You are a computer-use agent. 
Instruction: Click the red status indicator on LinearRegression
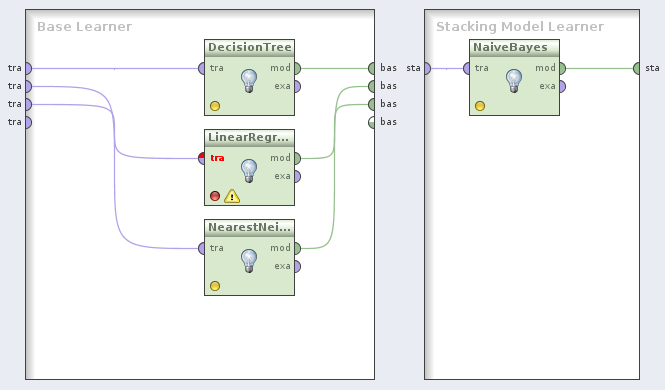pos(215,196)
